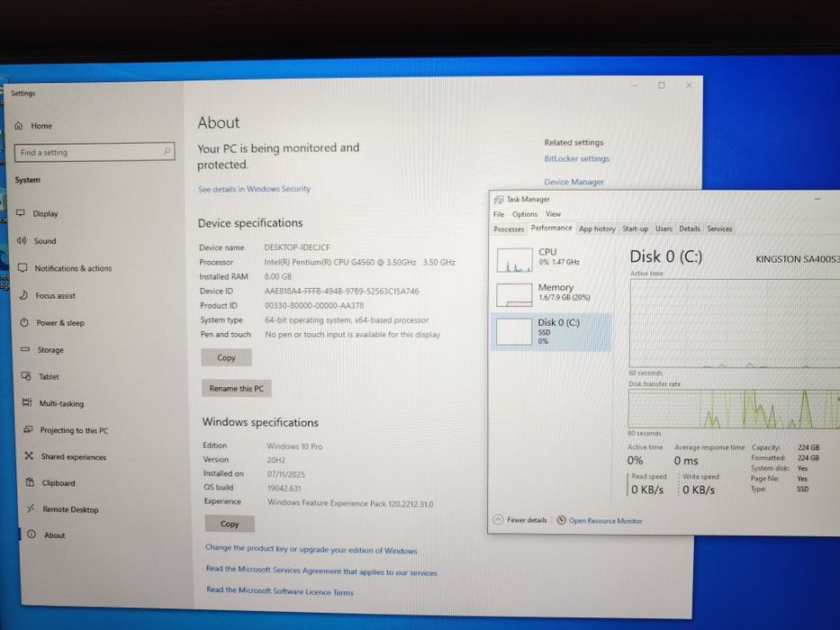Click the search magnifier in Find a setting
This screenshot has width=840, height=630.
[167, 151]
